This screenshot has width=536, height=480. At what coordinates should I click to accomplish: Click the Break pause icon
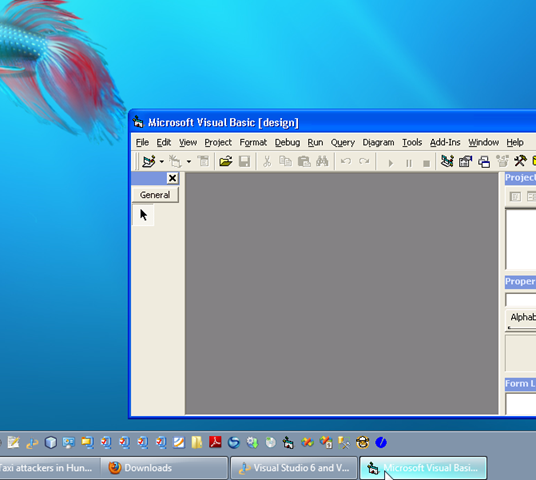pos(408,163)
